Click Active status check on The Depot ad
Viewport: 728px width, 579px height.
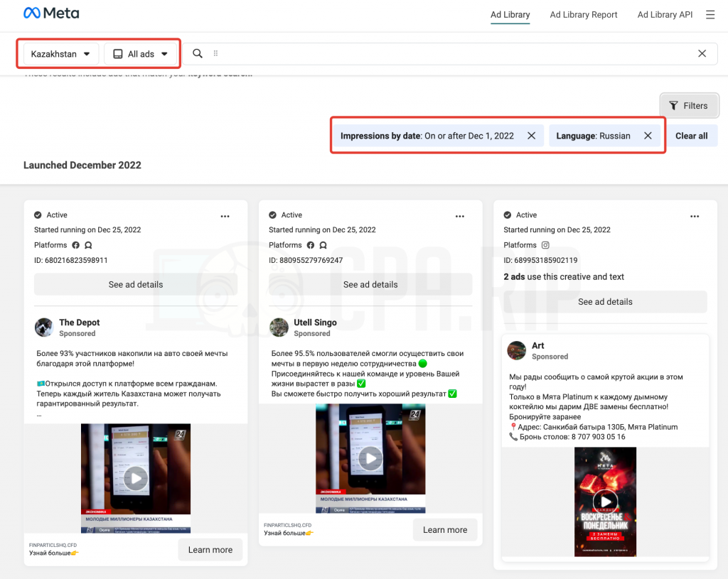pos(38,215)
